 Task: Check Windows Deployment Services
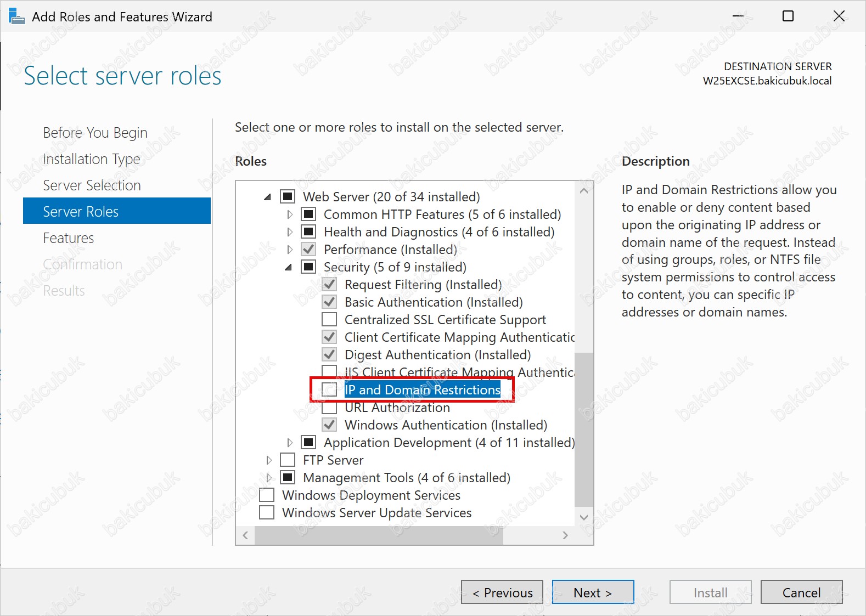[267, 495]
